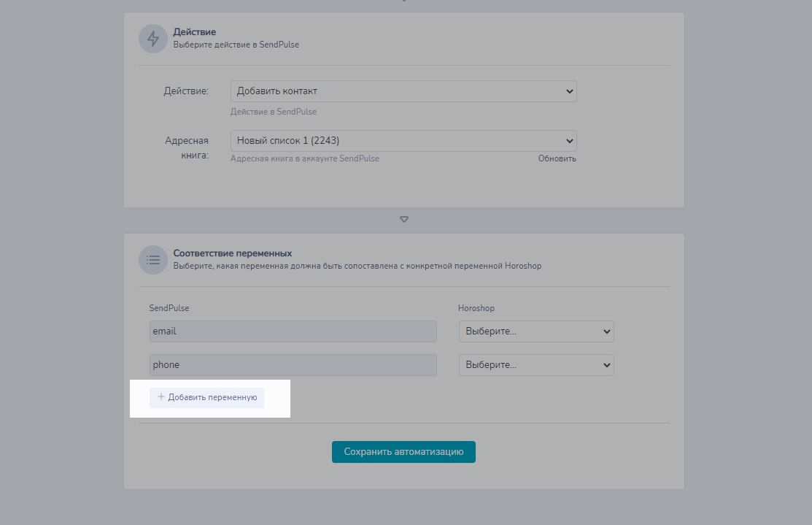This screenshot has height=525, width=812.
Task: Click the bold Действие section heading
Action: [195, 32]
